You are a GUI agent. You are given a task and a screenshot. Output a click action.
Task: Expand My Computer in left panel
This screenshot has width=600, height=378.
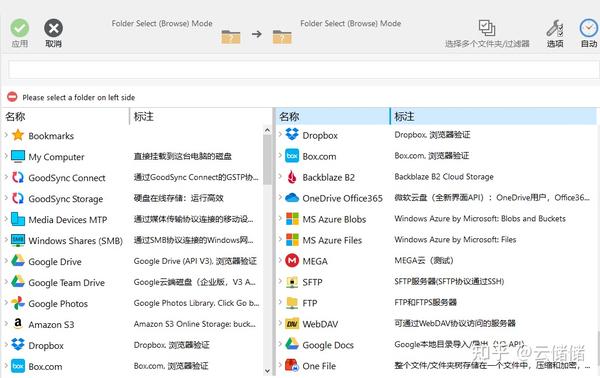pyautogui.click(x=6, y=156)
